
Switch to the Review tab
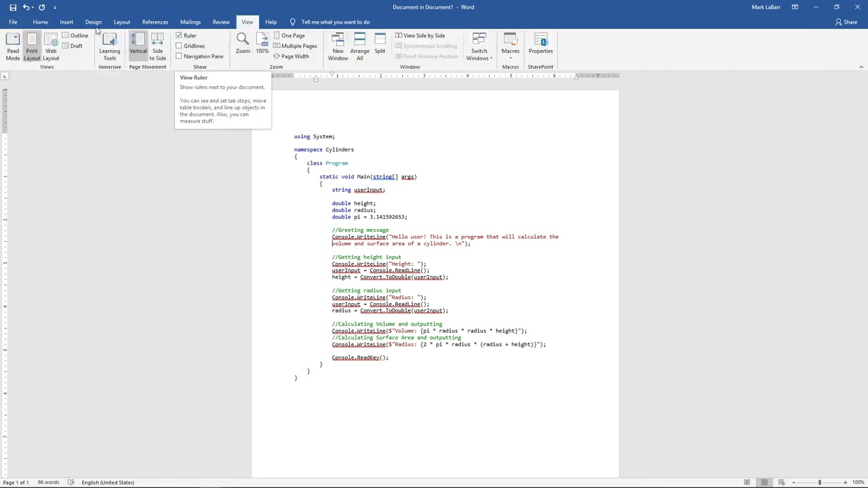tap(221, 22)
